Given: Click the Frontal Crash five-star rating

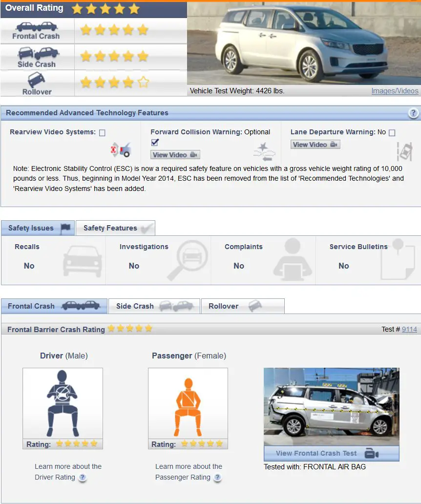Looking at the screenshot, I should coord(114,30).
